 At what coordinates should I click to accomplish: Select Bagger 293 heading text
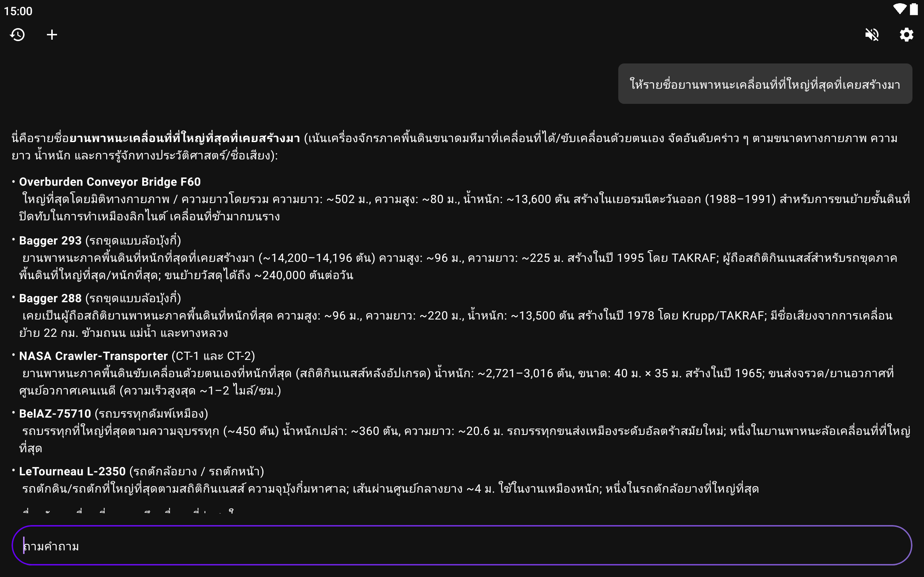tap(51, 241)
